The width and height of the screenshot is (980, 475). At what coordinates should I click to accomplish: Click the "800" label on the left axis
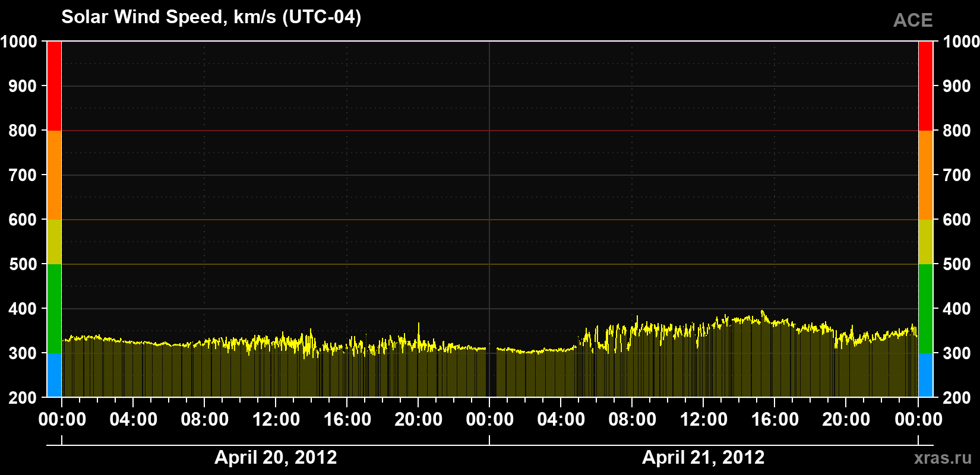point(23,131)
